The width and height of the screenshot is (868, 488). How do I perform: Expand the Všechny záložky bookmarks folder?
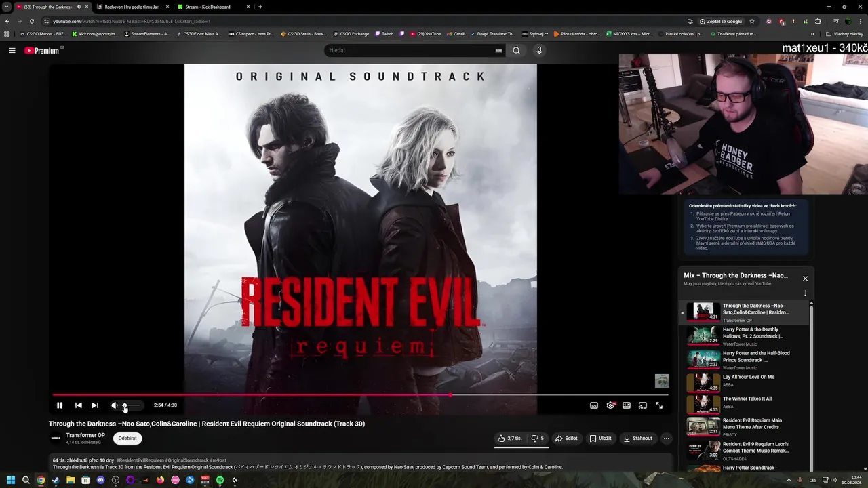coord(845,33)
